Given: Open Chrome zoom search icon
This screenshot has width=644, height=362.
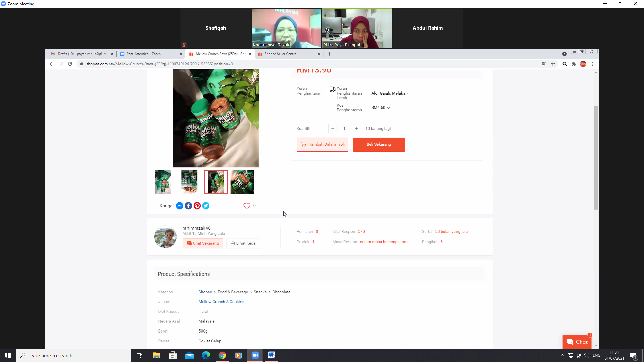Looking at the screenshot, I should pos(565,64).
